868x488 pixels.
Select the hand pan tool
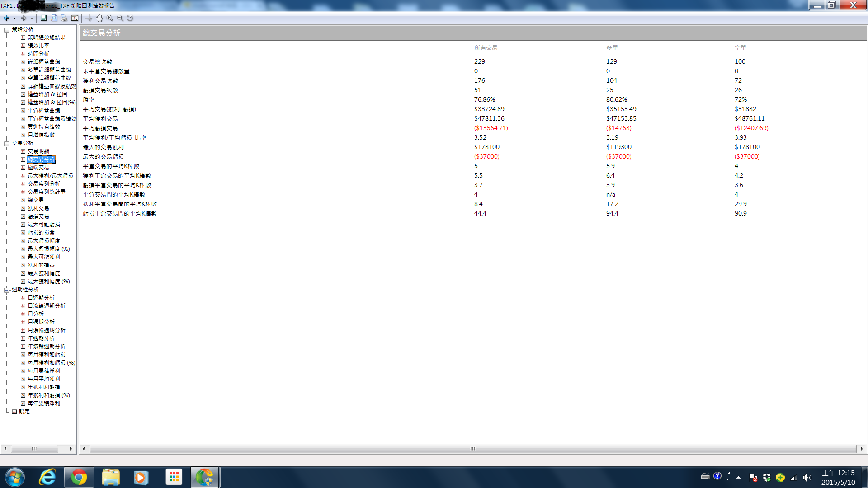click(99, 18)
